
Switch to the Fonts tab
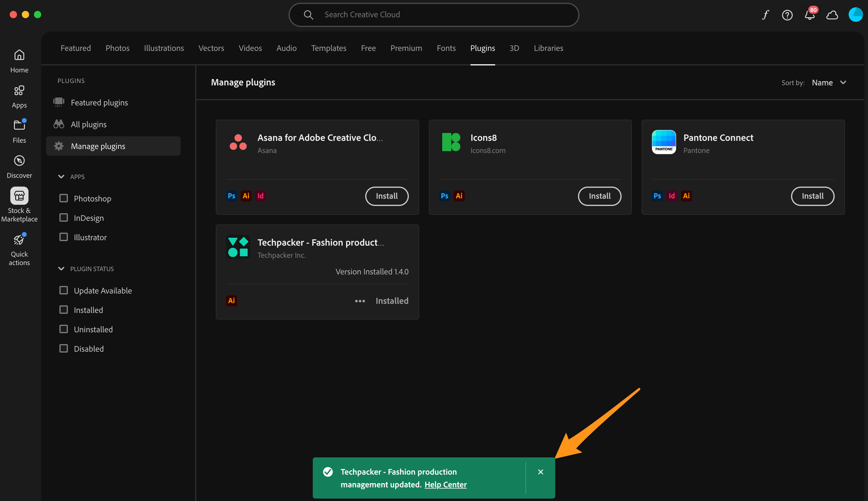(446, 48)
